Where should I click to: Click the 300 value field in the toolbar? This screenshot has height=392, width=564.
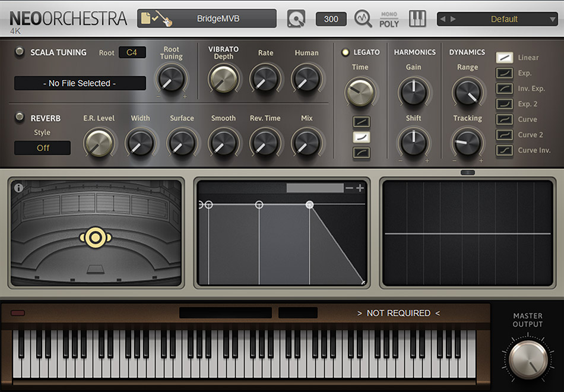331,18
